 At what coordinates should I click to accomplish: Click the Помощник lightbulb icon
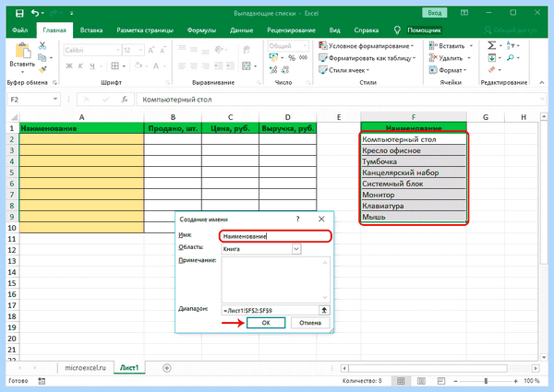pos(397,30)
